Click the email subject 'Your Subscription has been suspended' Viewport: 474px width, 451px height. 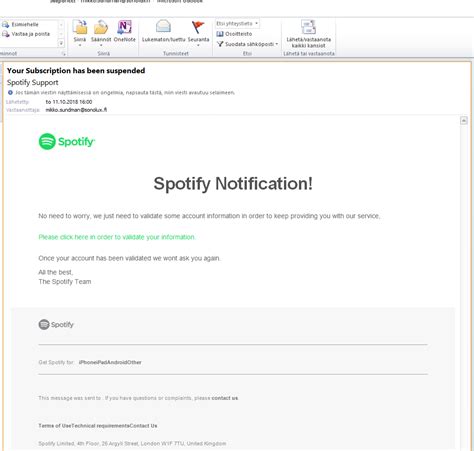(x=76, y=71)
